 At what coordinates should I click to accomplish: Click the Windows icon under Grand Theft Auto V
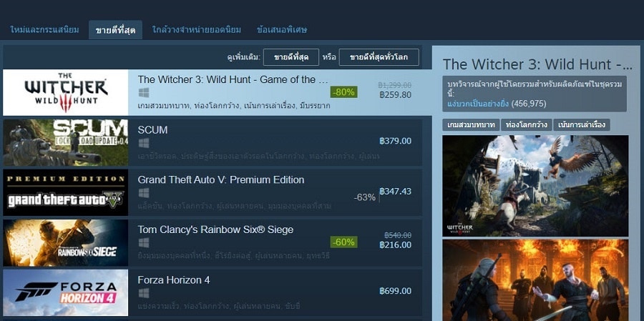point(143,193)
